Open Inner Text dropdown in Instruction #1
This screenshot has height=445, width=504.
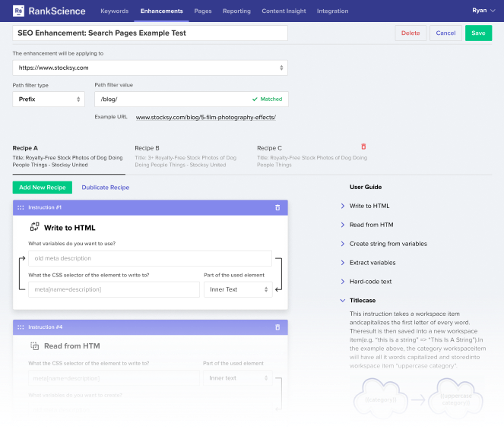(238, 289)
